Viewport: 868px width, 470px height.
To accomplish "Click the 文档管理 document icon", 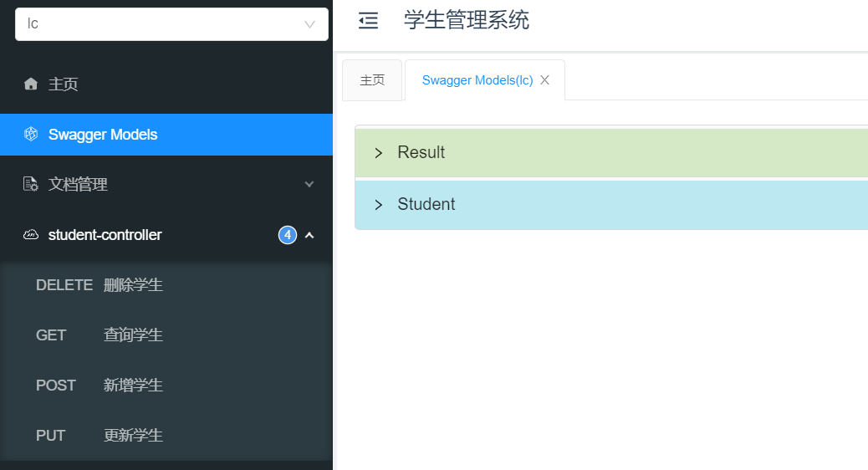I will coord(30,184).
